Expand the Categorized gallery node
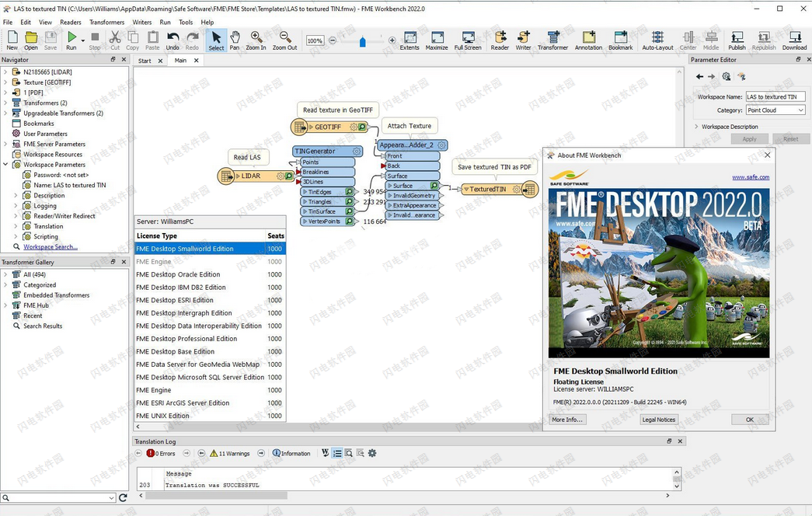 click(5, 285)
